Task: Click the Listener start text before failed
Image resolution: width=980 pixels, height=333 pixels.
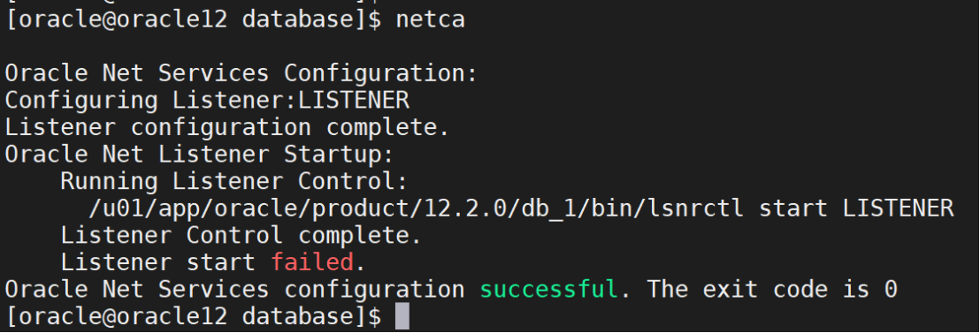Action: click(x=157, y=262)
